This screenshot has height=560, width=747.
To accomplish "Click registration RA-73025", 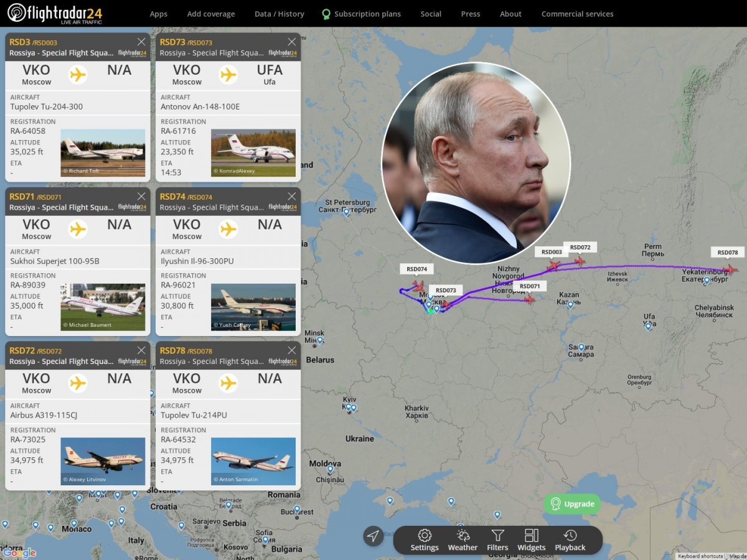I will pos(28,440).
